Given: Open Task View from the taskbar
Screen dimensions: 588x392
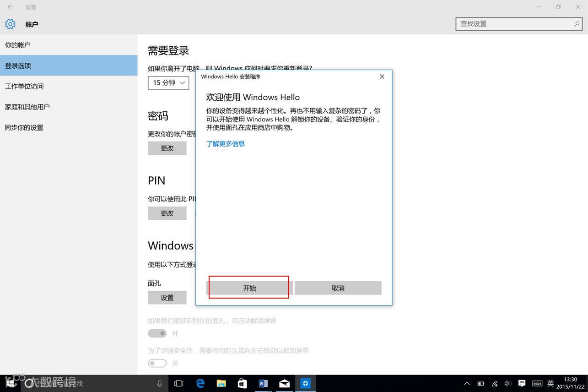Looking at the screenshot, I should point(179,383).
